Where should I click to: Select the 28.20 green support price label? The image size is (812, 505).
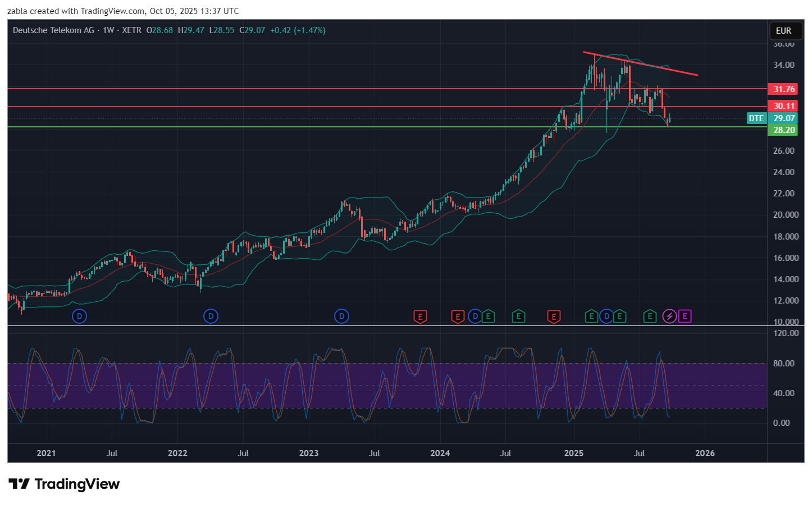click(783, 130)
